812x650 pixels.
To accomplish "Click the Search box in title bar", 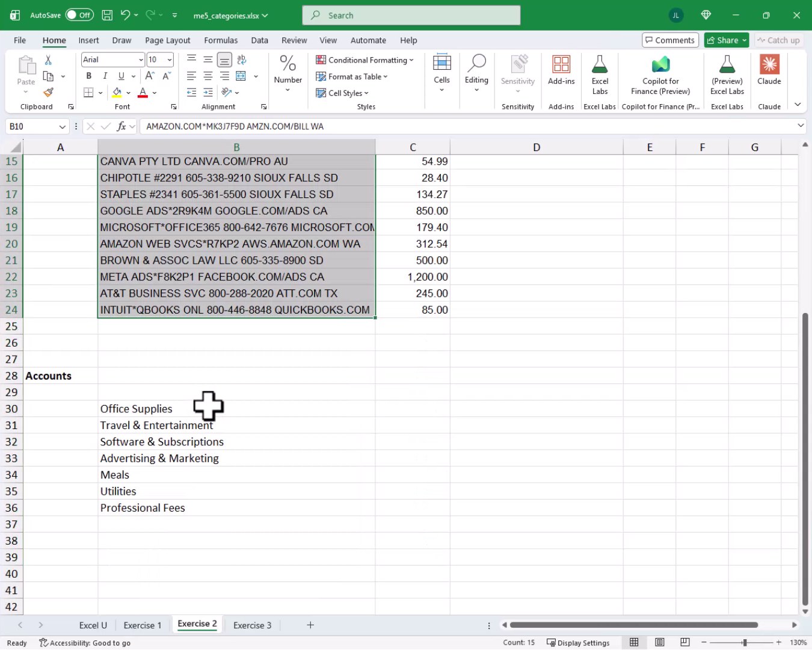I will (x=411, y=15).
